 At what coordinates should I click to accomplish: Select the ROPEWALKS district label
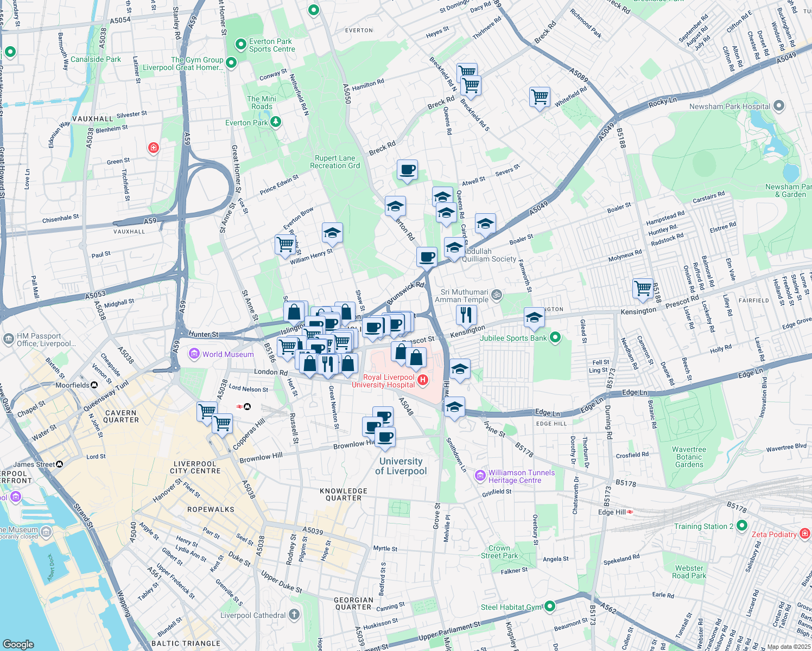pyautogui.click(x=211, y=509)
